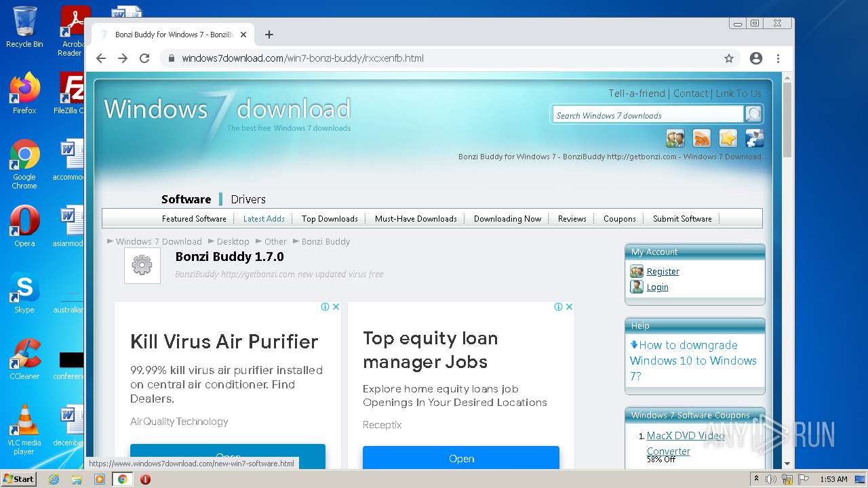Screen dimensions: 868x488
Task: Open the RSS feed icon
Action: [702, 138]
